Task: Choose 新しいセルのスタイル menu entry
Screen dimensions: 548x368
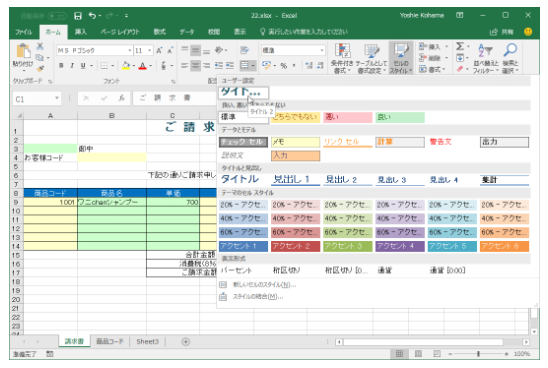Action: 264,285
